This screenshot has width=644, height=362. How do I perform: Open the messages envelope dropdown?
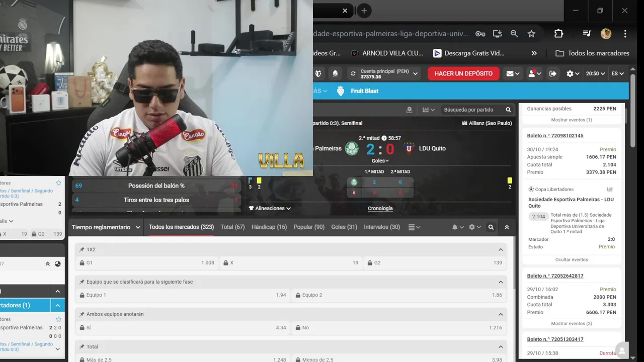coord(513,73)
